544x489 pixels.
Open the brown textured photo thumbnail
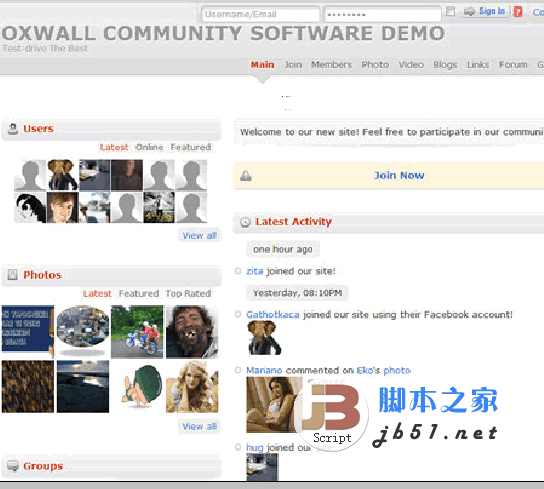pyautogui.click(x=28, y=386)
